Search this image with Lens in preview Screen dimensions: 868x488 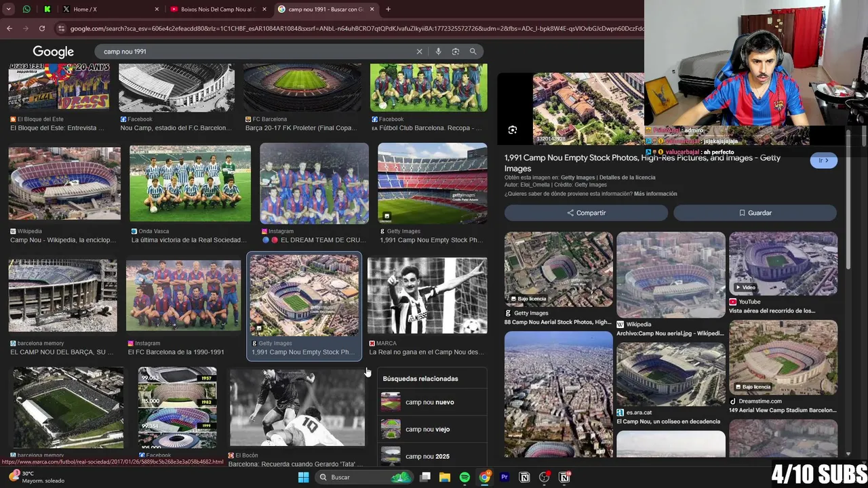tap(513, 129)
